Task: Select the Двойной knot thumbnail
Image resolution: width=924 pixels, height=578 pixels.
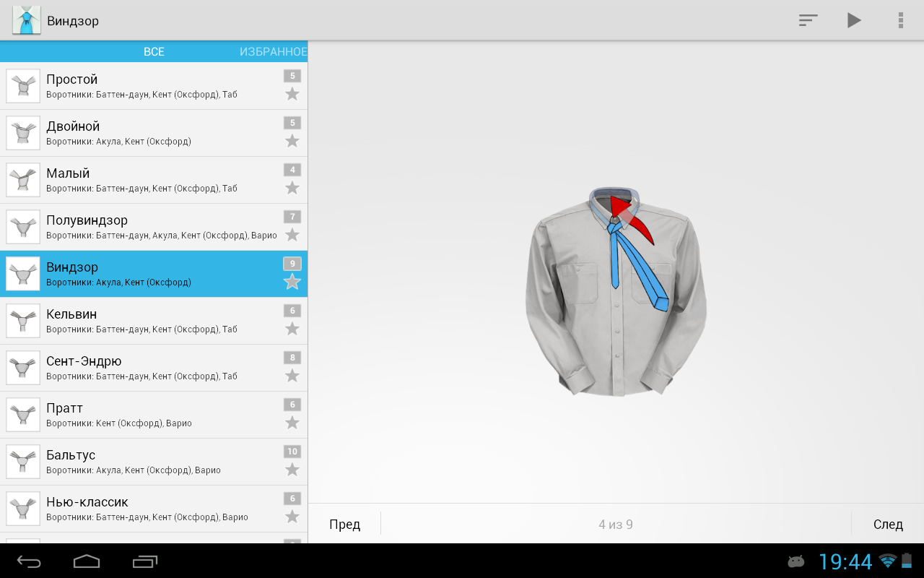Action: pyautogui.click(x=23, y=133)
